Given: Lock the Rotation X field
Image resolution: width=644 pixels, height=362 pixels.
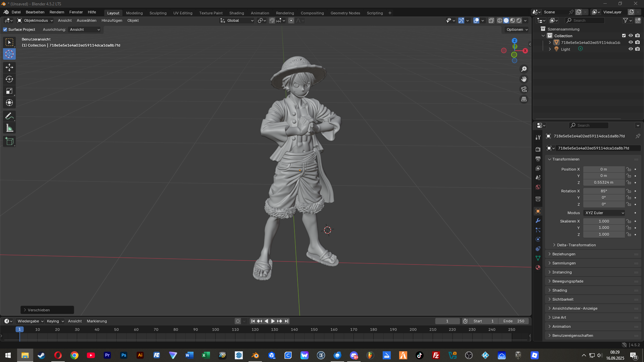Looking at the screenshot, I should click(629, 191).
